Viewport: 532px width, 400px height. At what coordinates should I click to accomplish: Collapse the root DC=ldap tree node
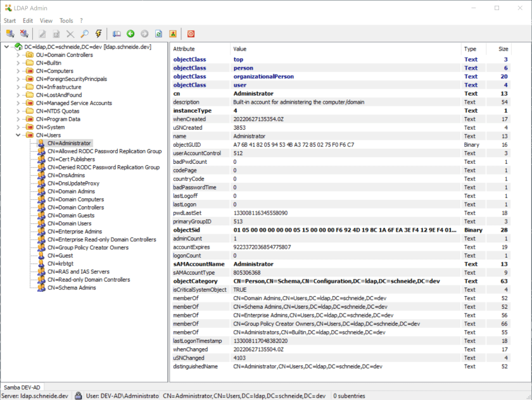point(7,47)
